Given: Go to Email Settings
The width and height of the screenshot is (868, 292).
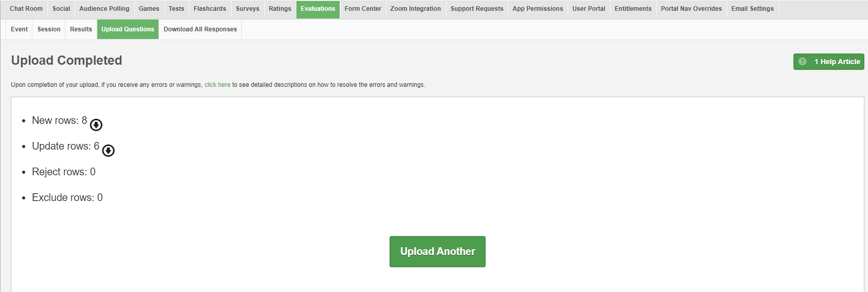Looking at the screenshot, I should point(752,9).
